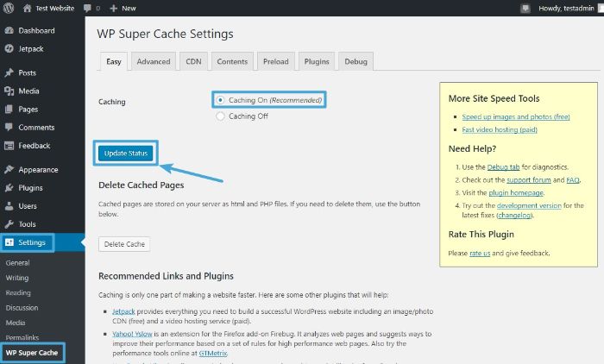
Task: Select the Caching Off radio button
Action: 220,116
